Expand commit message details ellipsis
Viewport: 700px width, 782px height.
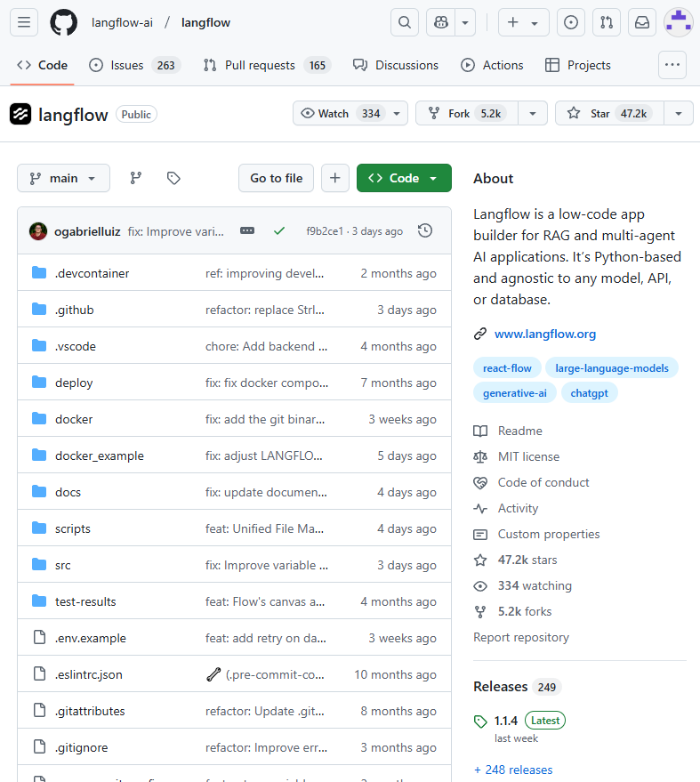(x=247, y=231)
